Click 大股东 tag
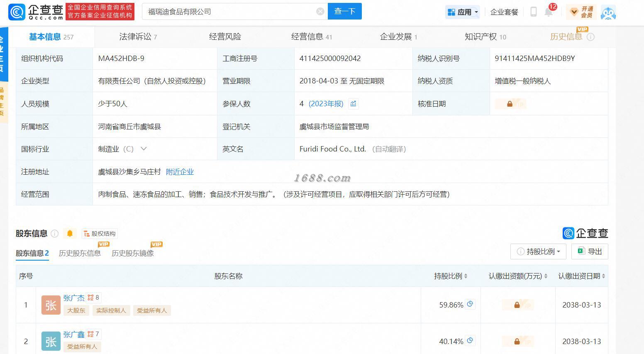Image resolution: width=644 pixels, height=354 pixels. click(76, 310)
